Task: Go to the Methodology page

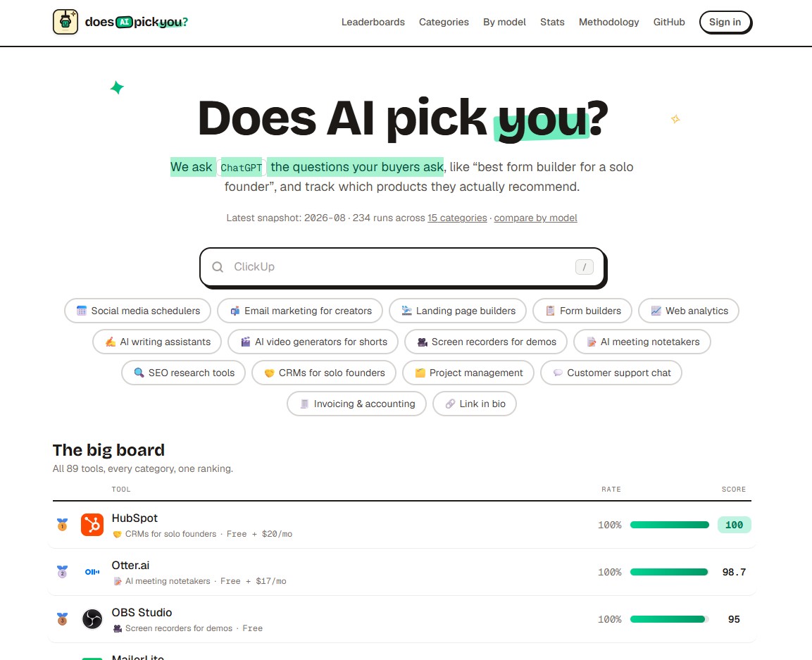Action: pyautogui.click(x=608, y=22)
